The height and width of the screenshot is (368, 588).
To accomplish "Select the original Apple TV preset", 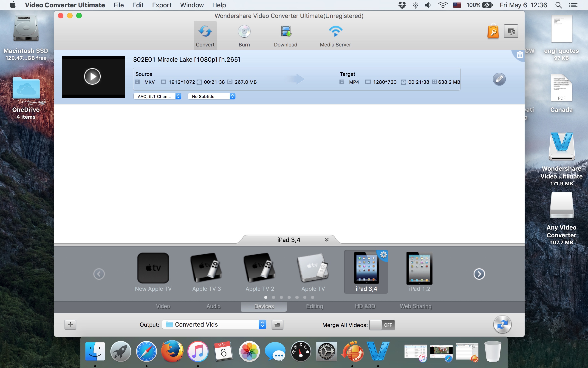I will (313, 272).
